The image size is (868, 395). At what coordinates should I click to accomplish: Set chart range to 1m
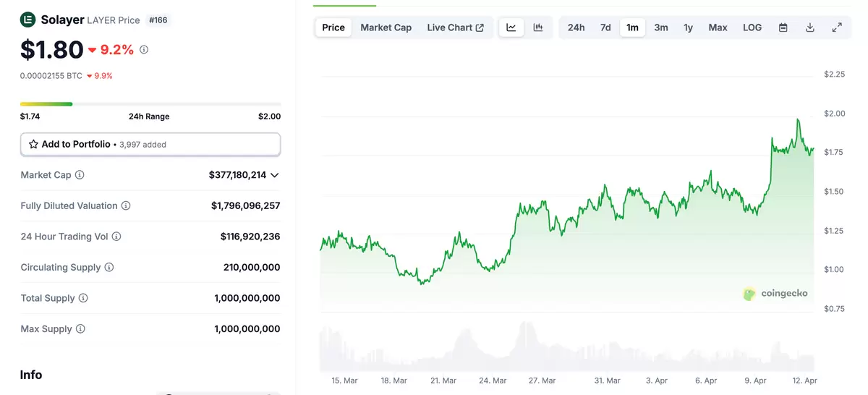coord(633,27)
